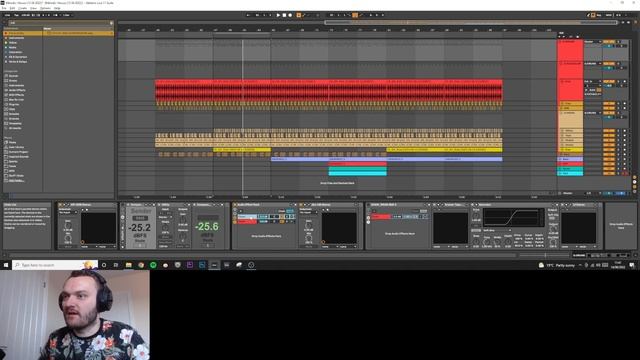The width and height of the screenshot is (640, 360).
Task: Turn off the Saturator device activator
Action: click(473, 205)
